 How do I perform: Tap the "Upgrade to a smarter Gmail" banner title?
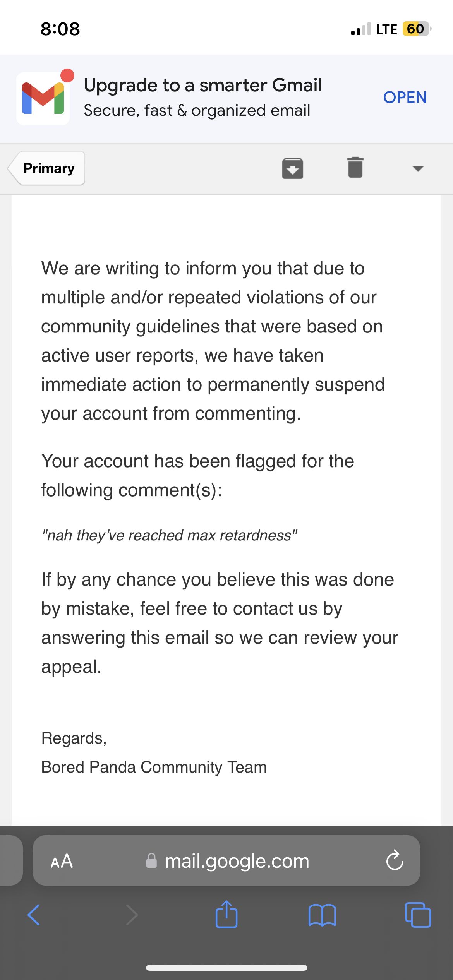(x=202, y=85)
